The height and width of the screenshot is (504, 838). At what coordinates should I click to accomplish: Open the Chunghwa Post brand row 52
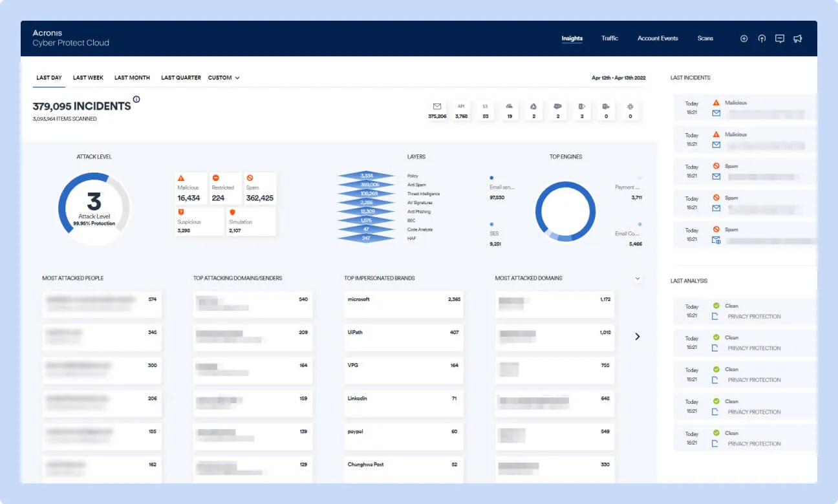click(x=403, y=469)
